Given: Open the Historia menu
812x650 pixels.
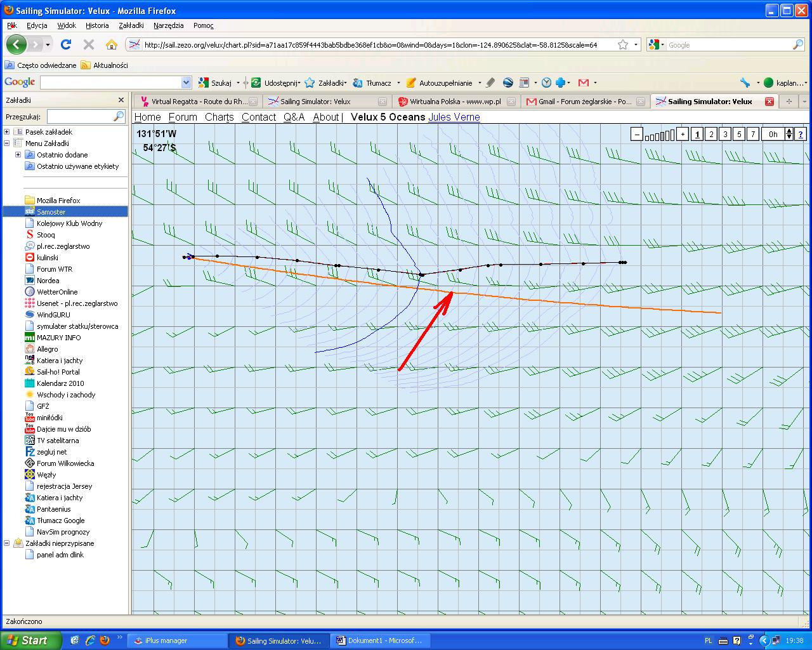Looking at the screenshot, I should (x=97, y=25).
